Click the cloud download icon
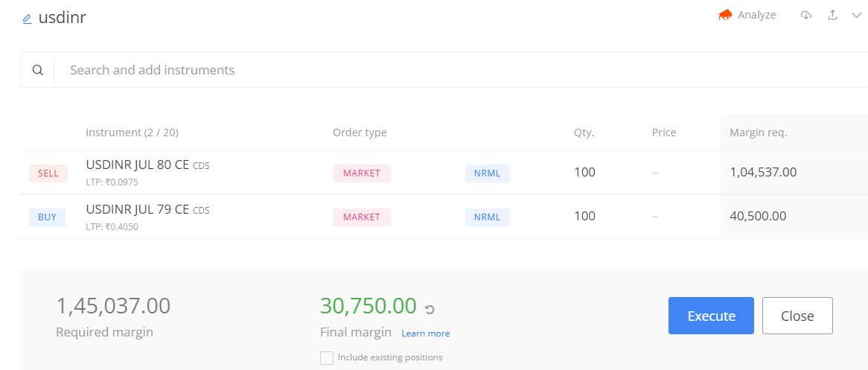Screen dimensions: 868x370 [805, 16]
